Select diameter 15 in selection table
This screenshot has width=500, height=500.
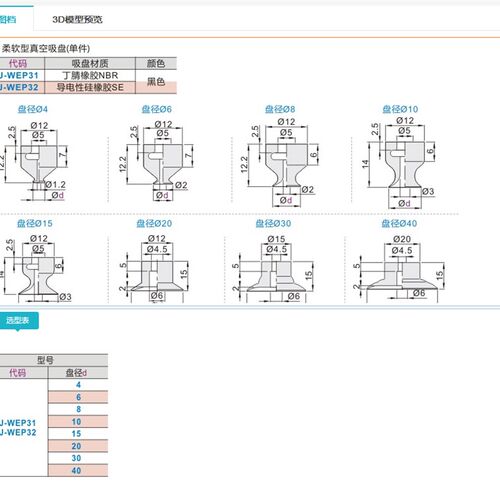tap(78, 434)
